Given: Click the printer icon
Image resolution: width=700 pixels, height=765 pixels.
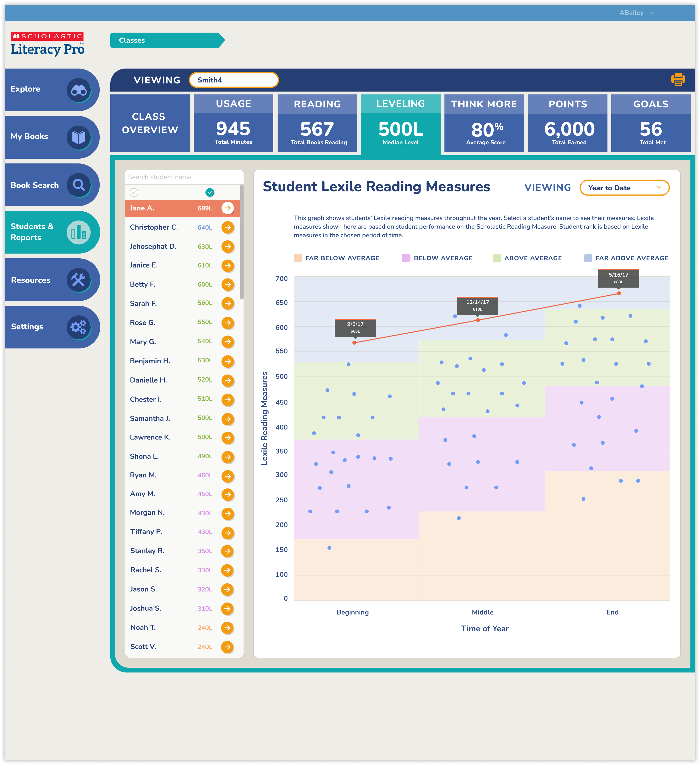Looking at the screenshot, I should 678,80.
